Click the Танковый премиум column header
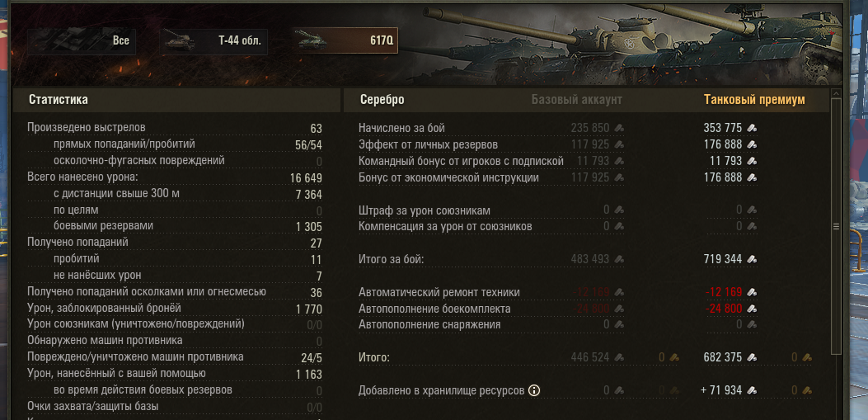868x420 pixels. (x=754, y=100)
